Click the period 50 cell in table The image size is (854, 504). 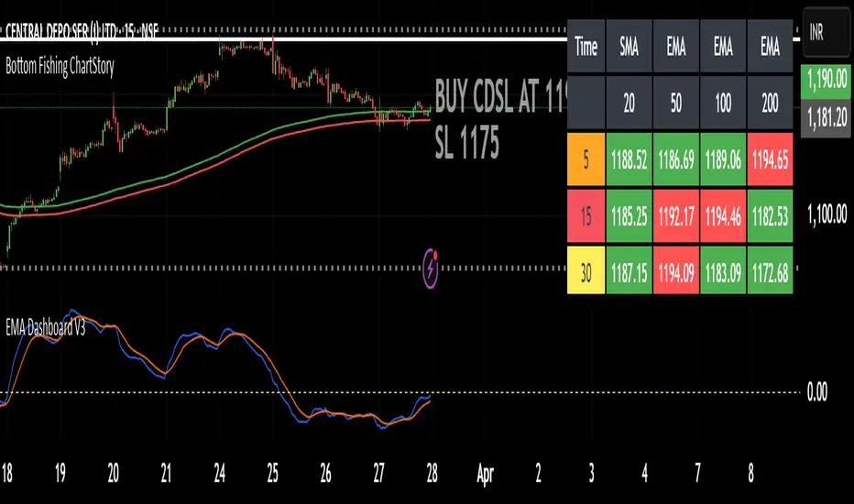coord(676,103)
